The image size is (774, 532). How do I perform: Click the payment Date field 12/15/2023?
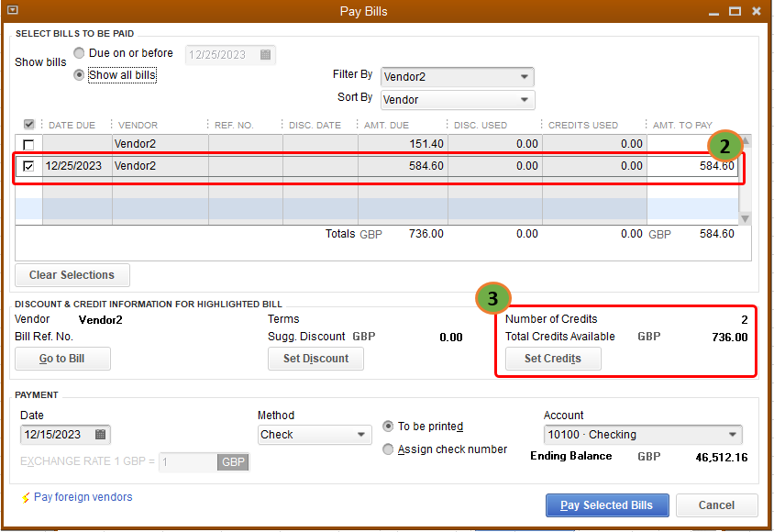pos(65,435)
